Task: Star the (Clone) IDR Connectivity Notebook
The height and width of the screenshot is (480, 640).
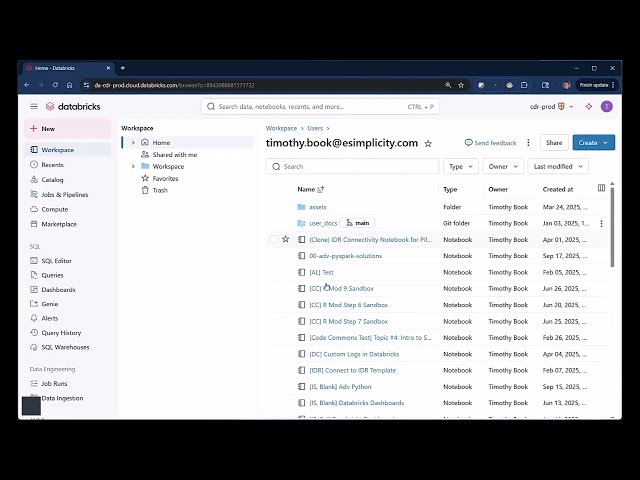Action: pos(286,239)
